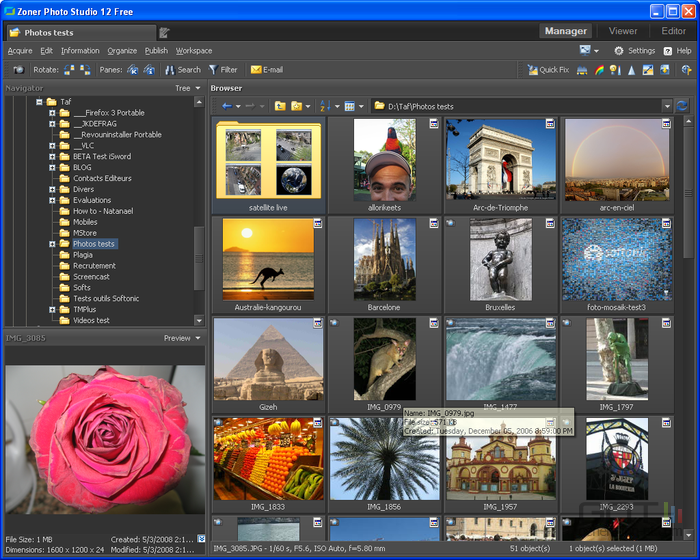
Task: Open the rainbow Enhance Colors icon
Action: (x=599, y=70)
